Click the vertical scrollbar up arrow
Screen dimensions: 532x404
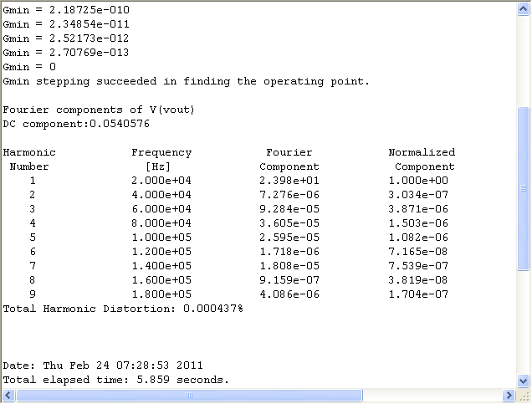523,9
